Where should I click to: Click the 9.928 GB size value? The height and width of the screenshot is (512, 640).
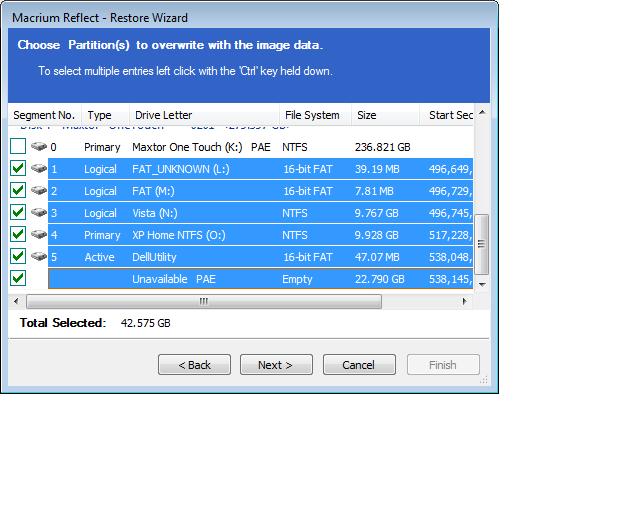376,235
